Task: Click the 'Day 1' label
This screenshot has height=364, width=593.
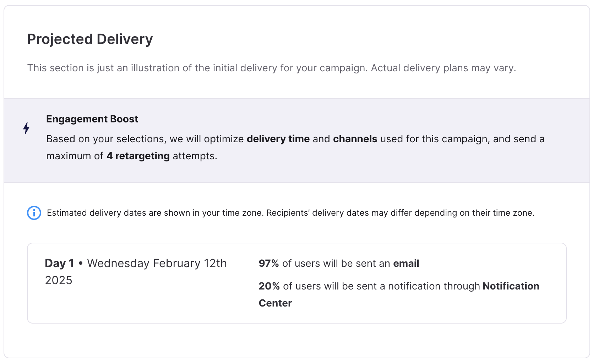Action: point(59,263)
